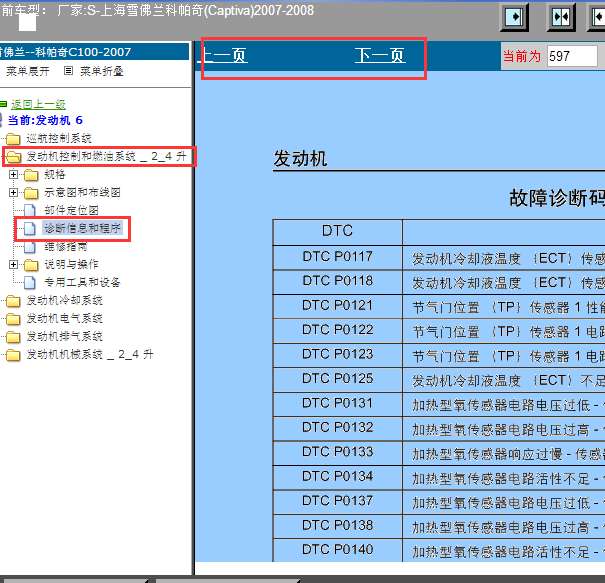Viewport: 605px width, 583px height.
Task: Click description 加热型氧传感器响应过慢 row
Action: (x=504, y=453)
